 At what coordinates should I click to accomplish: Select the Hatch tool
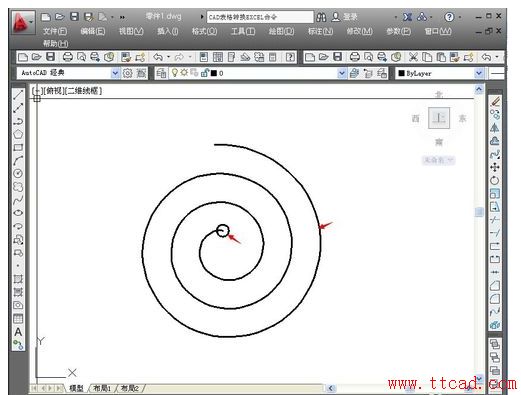18,279
